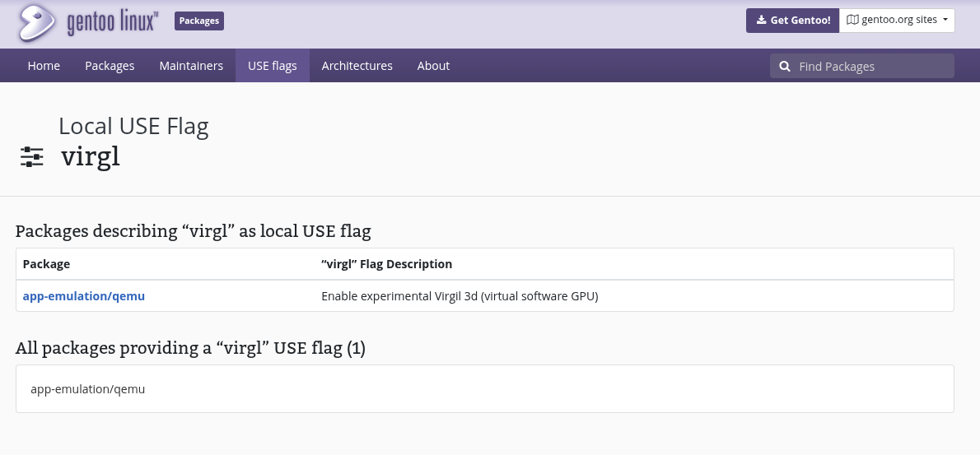
Task: Focus the Find Packages search field
Action: [862, 66]
